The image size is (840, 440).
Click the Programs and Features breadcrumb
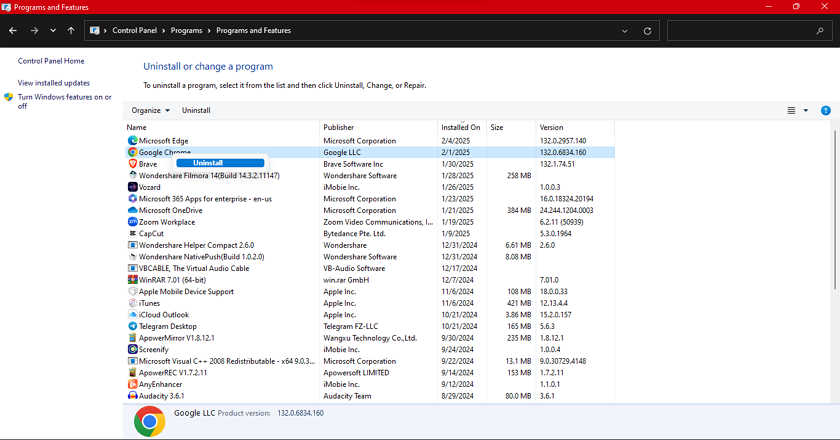pos(253,31)
